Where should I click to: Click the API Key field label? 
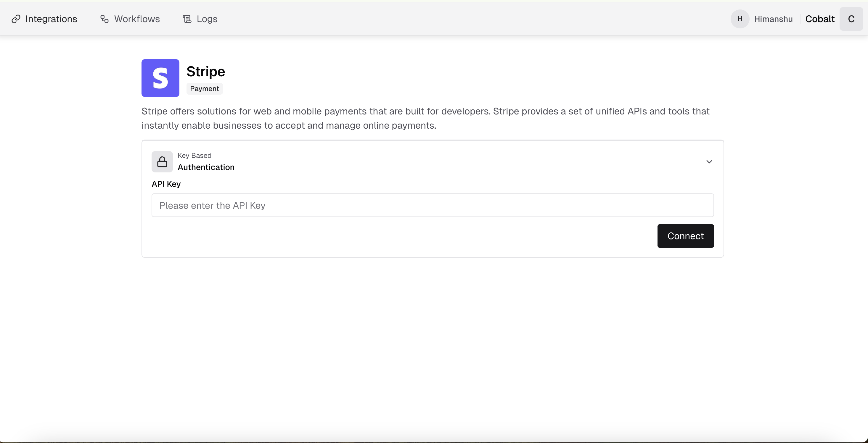coord(166,184)
